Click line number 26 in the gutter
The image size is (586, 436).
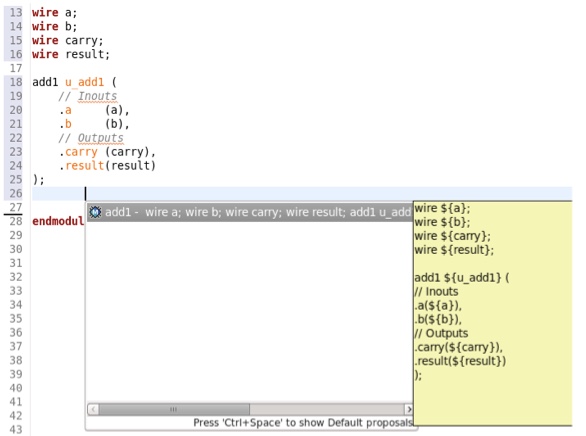pos(16,194)
